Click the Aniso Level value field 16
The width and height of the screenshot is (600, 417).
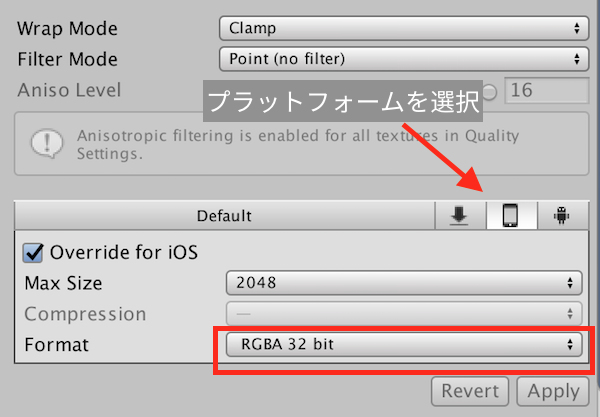(547, 90)
